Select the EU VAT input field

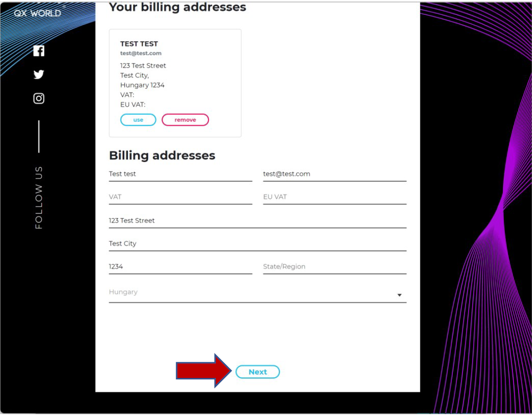334,197
